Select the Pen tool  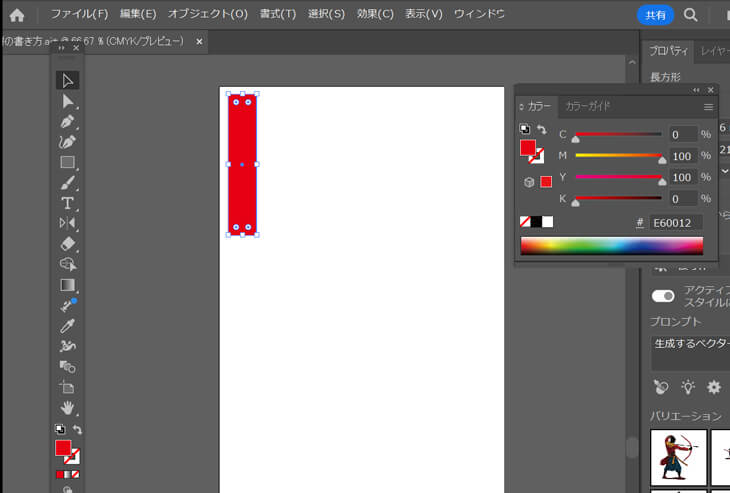click(x=68, y=122)
